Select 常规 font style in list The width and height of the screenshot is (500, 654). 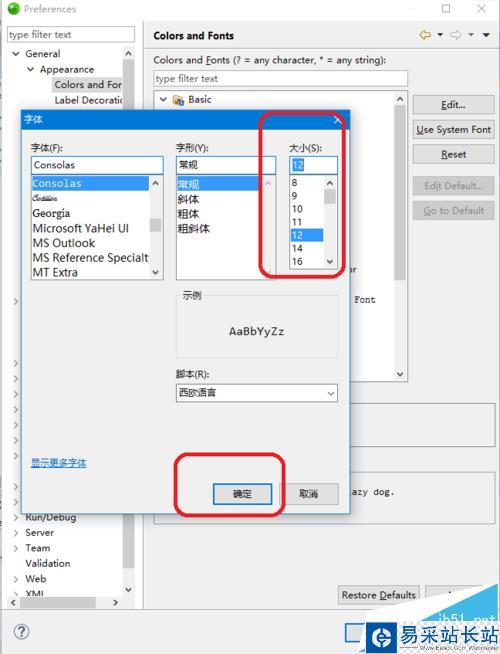tap(218, 184)
